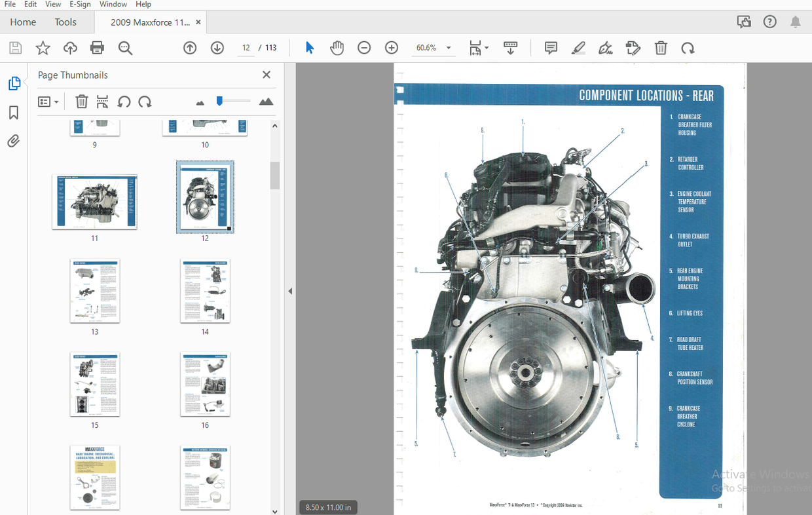Open the Bookmarks panel

click(13, 112)
